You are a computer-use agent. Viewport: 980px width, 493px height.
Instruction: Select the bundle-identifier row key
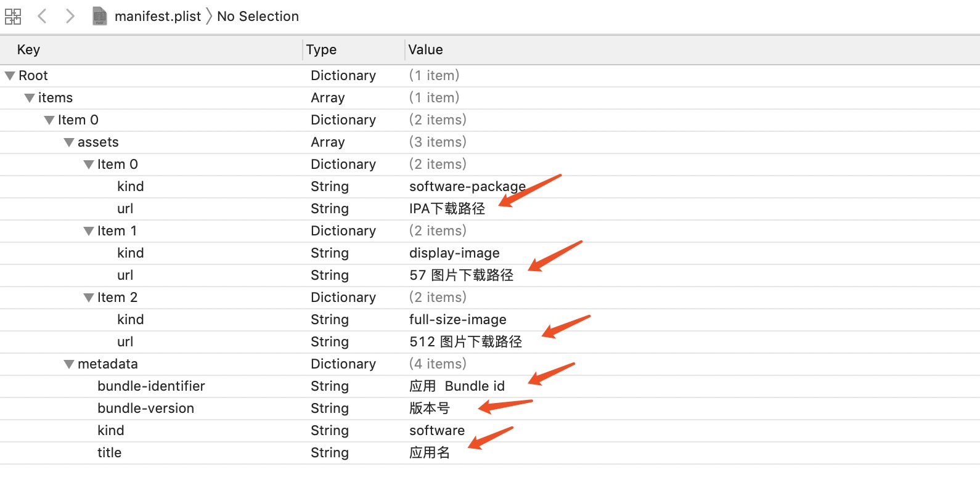(x=151, y=386)
